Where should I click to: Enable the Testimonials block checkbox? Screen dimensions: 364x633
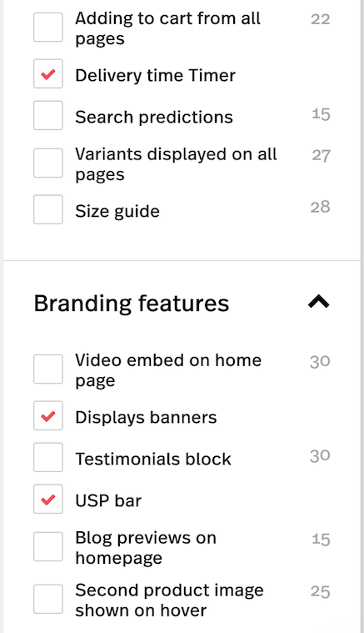[48, 457]
